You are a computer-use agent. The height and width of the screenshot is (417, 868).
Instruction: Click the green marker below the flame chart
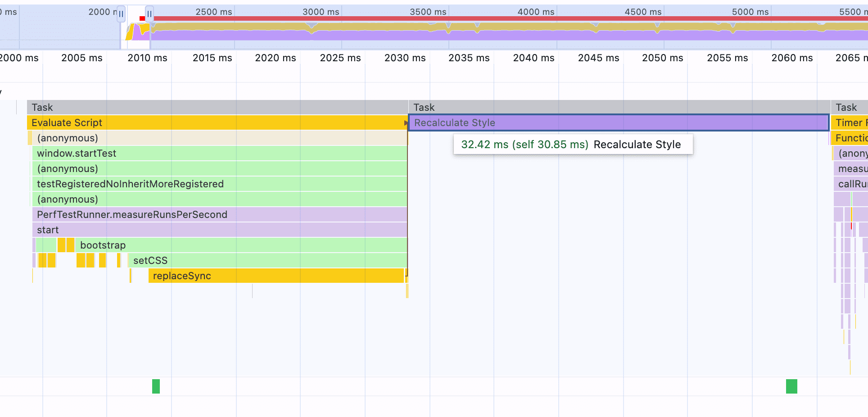[156, 386]
